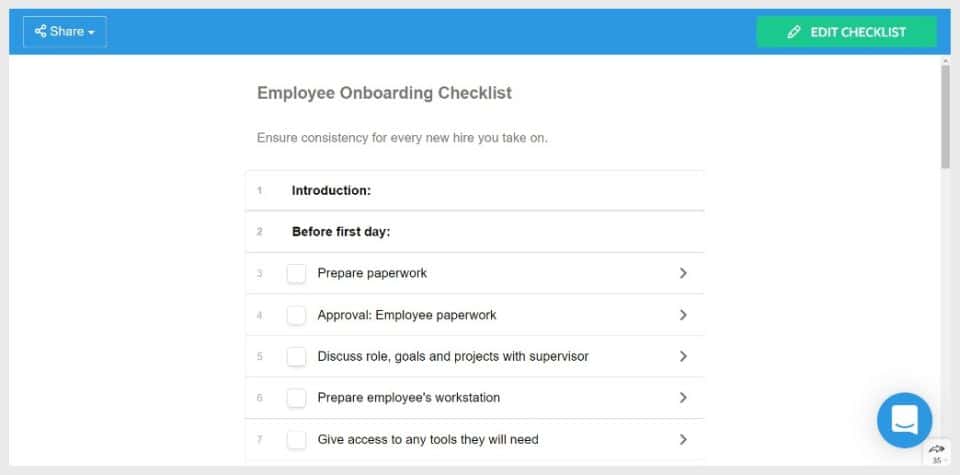Click the EDIT CHECKLIST button
This screenshot has height=475, width=960.
847,32
